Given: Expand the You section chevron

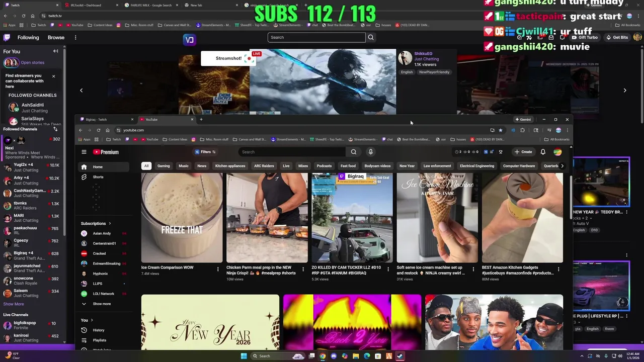Looking at the screenshot, I should pyautogui.click(x=92, y=320).
